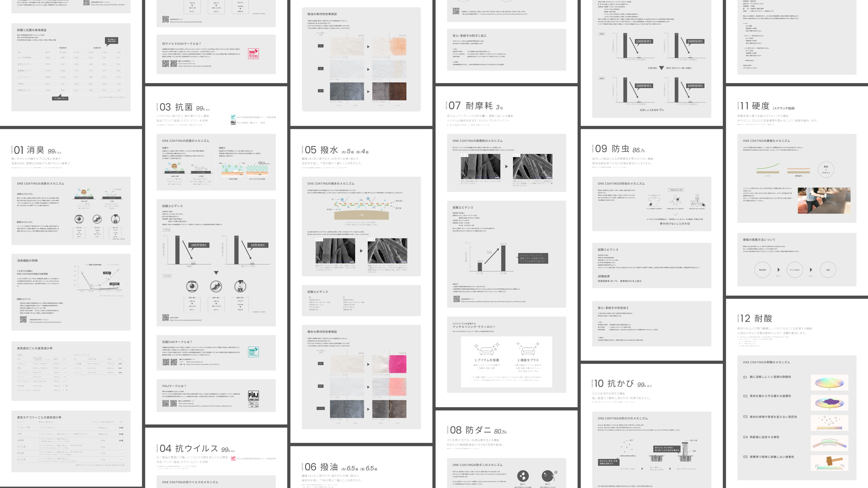Click circle labeled 事前相談 on 11 硬度 page

[762, 270]
